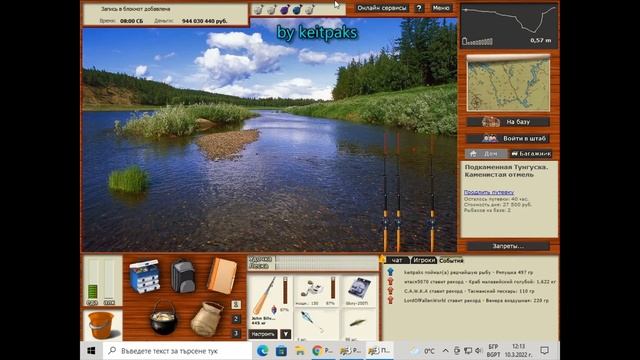Open Microsoft Edge from the taskbar
This screenshot has height=360, width=640.
(262, 351)
